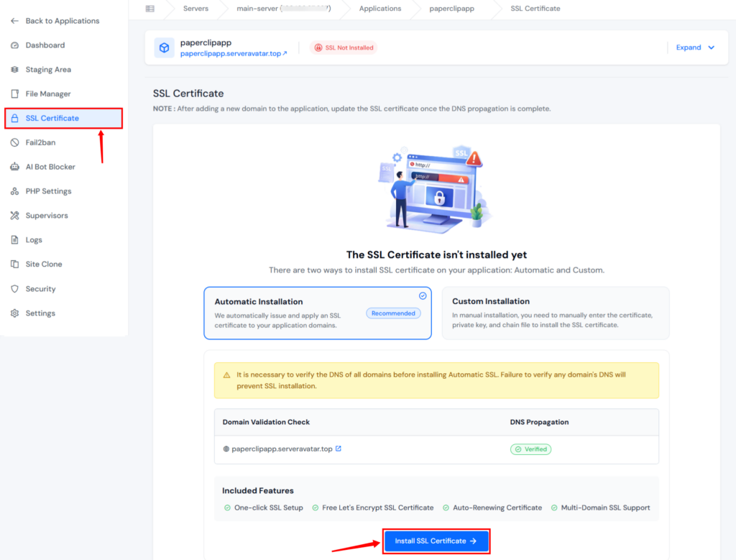Click the selected checkmark on Automatic Installation
Screen dimensions: 736x560
tap(423, 295)
